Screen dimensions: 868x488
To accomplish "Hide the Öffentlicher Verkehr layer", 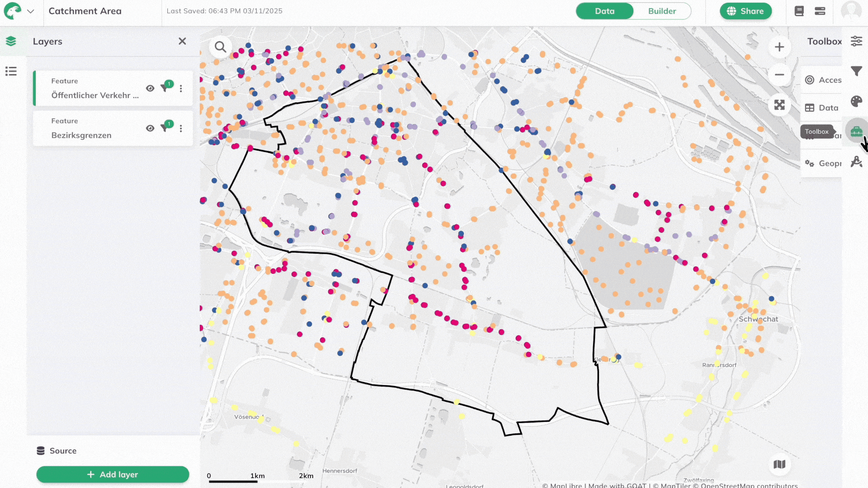I will click(150, 89).
